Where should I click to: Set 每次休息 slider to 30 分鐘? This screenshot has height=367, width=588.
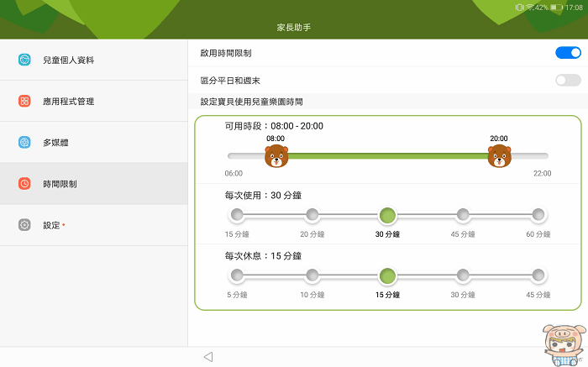point(463,275)
